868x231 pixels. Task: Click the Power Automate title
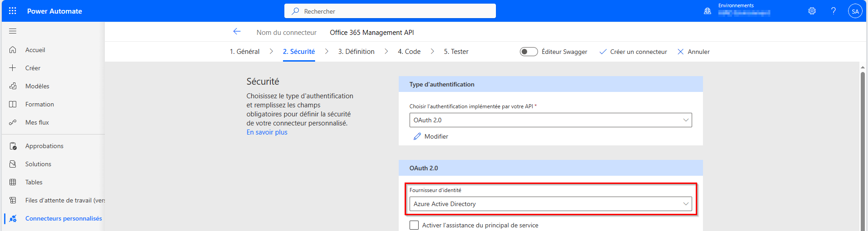[x=55, y=11]
